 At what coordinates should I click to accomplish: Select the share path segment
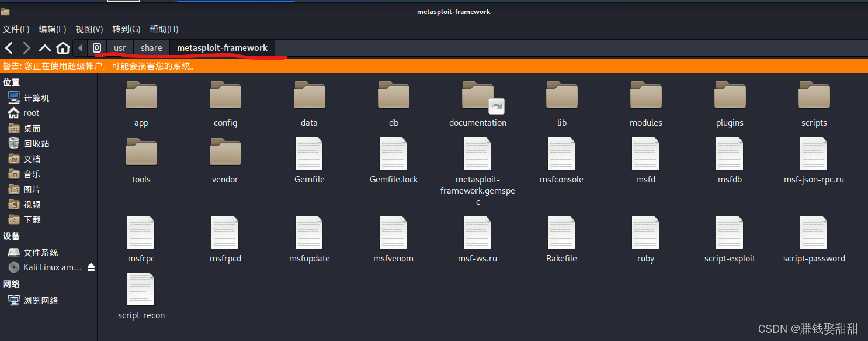coord(151,48)
